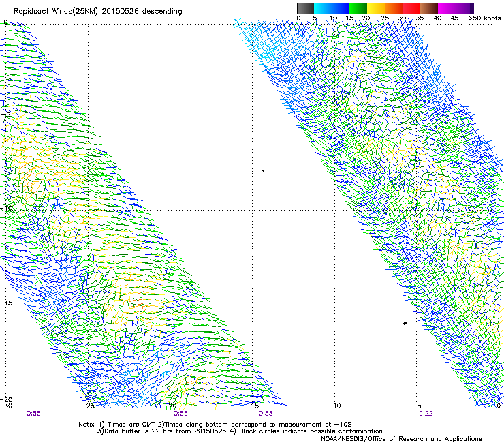504x443 pixels.
Task: Select the gray 0-5 knots legend segment
Action: pyautogui.click(x=305, y=8)
